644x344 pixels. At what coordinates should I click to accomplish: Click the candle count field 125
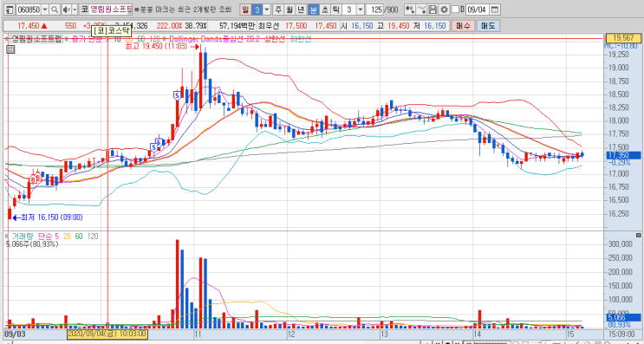click(x=374, y=9)
